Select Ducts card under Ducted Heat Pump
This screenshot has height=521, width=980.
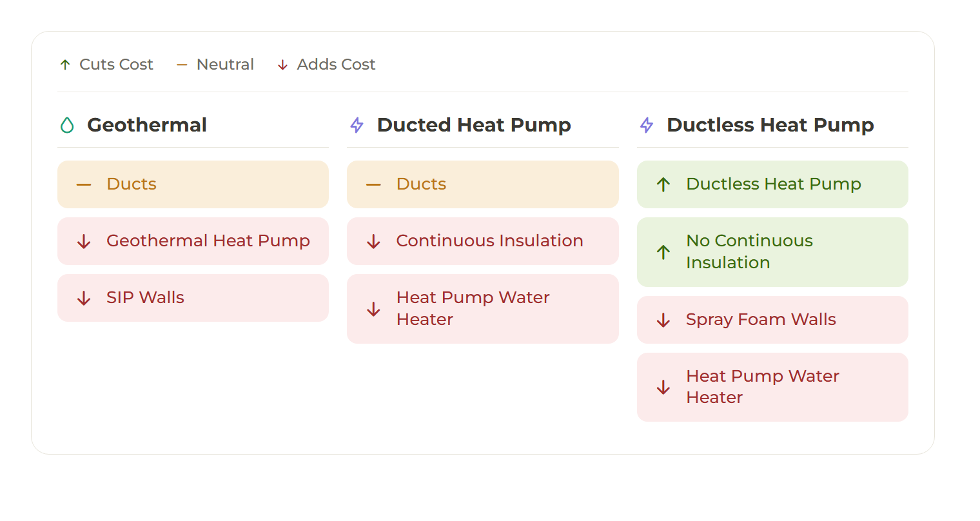(x=483, y=184)
